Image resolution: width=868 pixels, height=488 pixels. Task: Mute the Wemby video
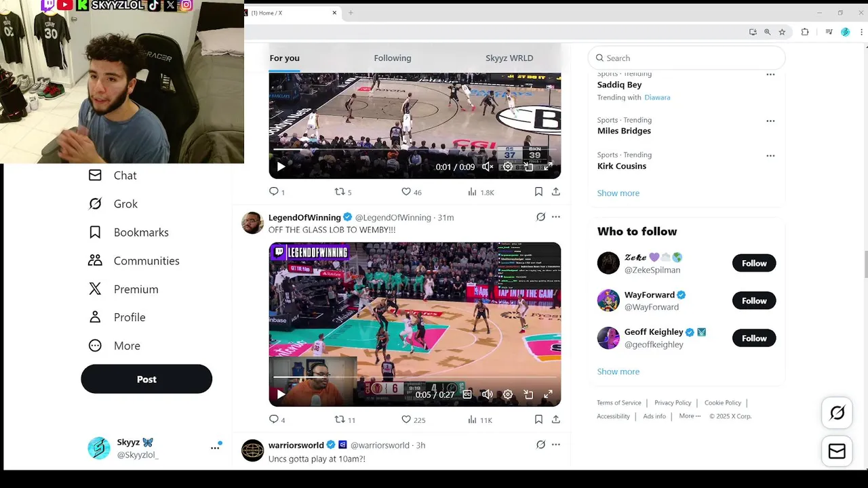point(488,394)
